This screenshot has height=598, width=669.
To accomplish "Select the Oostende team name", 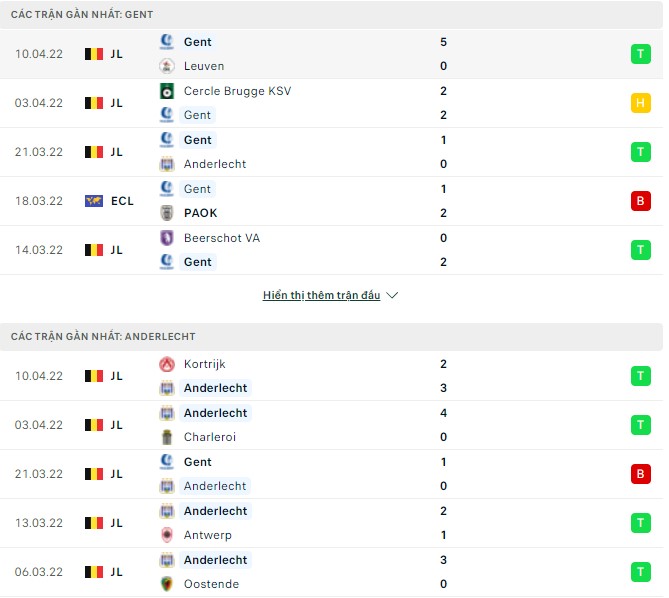I will pyautogui.click(x=209, y=584).
